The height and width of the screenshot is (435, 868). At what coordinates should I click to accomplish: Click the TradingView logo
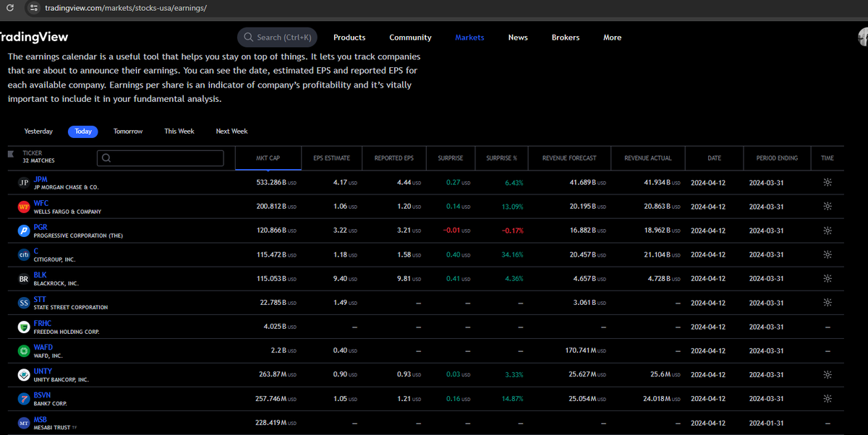point(34,37)
